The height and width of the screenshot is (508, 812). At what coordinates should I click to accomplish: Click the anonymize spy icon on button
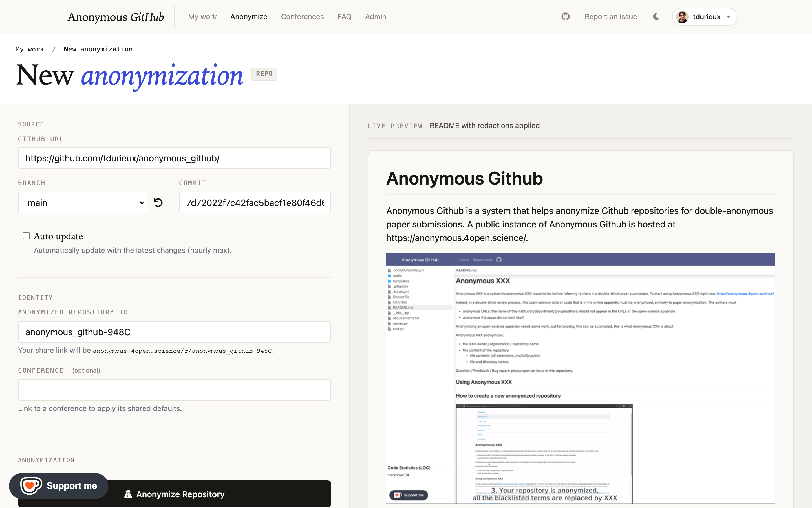pyautogui.click(x=128, y=494)
